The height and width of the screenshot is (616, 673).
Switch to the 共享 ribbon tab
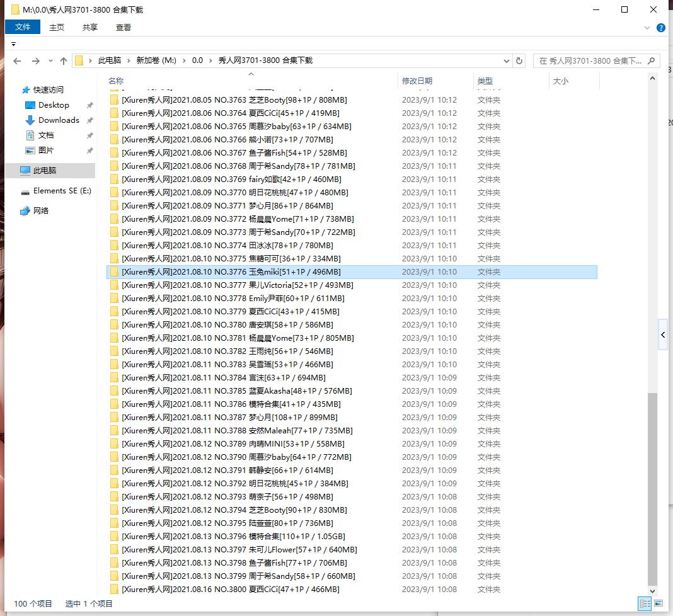point(89,28)
